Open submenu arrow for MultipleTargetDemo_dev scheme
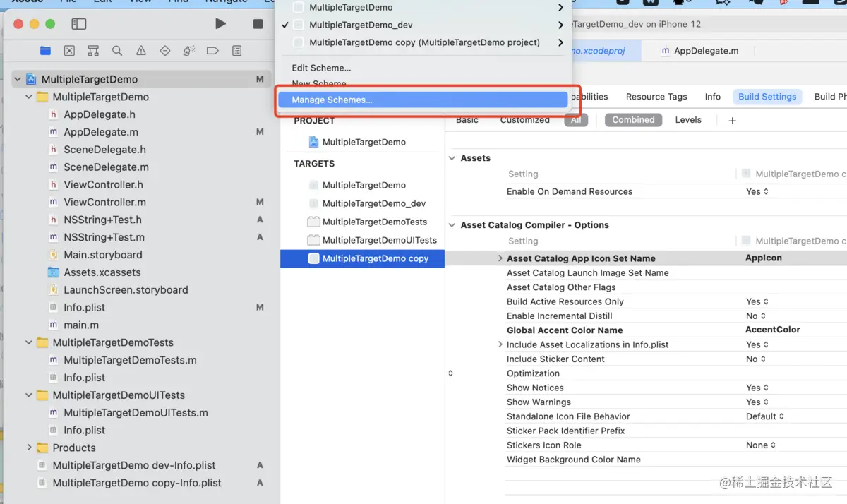 tap(560, 25)
